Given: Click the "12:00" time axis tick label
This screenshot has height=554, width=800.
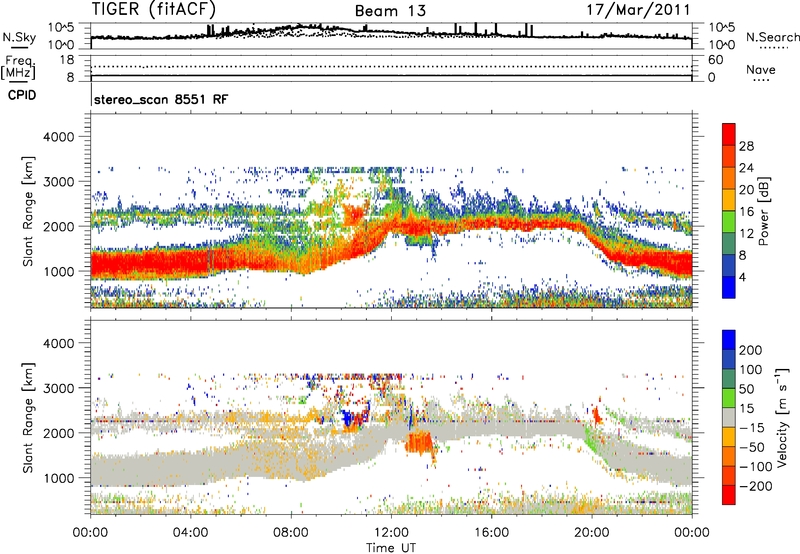Looking at the screenshot, I should (x=391, y=533).
